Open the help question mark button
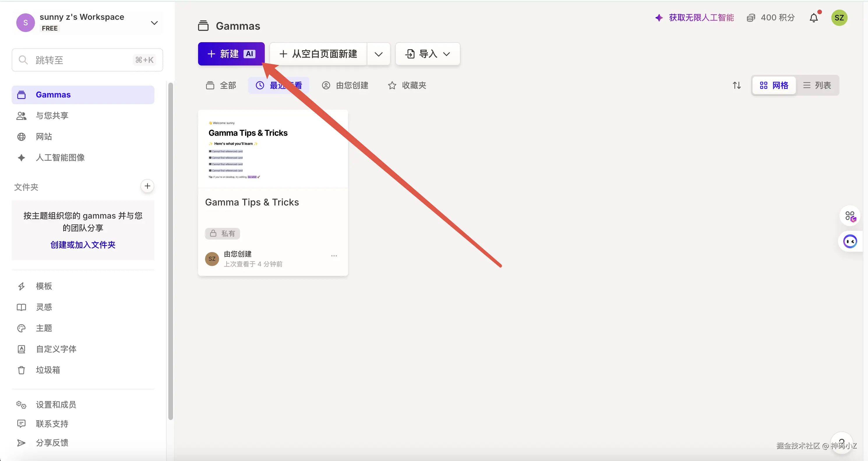This screenshot has width=868, height=461. [841, 442]
